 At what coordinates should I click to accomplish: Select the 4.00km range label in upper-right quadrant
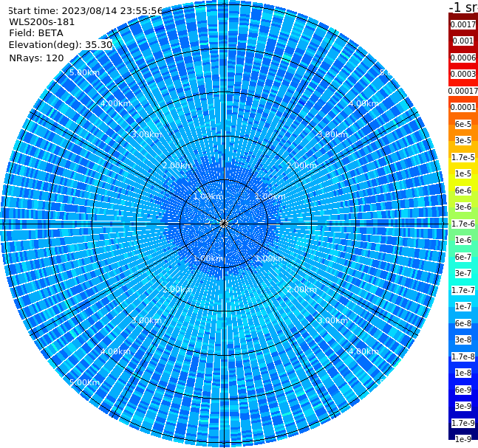363,103
